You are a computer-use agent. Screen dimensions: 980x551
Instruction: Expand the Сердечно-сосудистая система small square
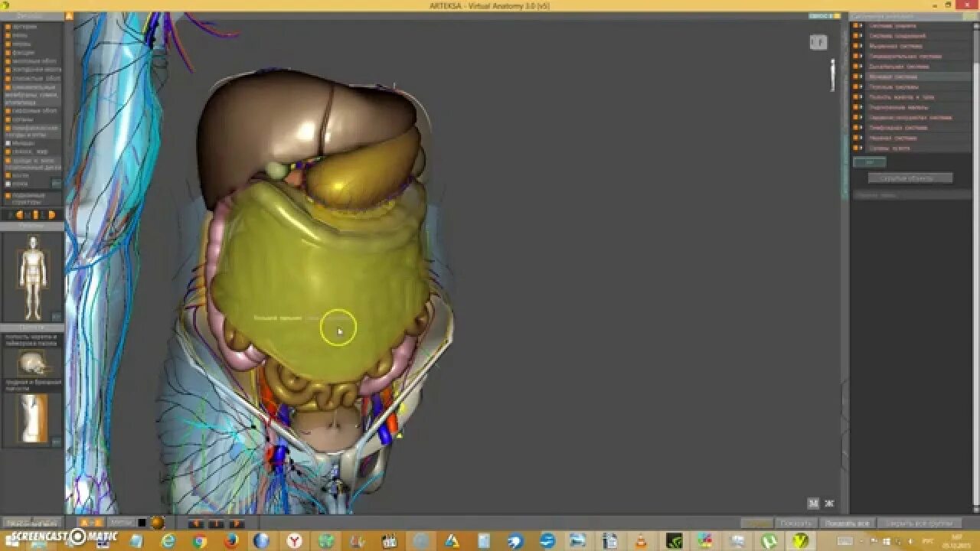click(x=861, y=117)
